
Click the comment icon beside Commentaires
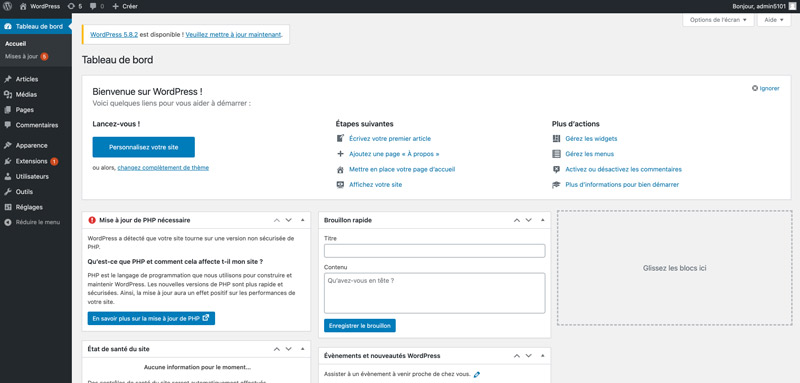(8, 125)
